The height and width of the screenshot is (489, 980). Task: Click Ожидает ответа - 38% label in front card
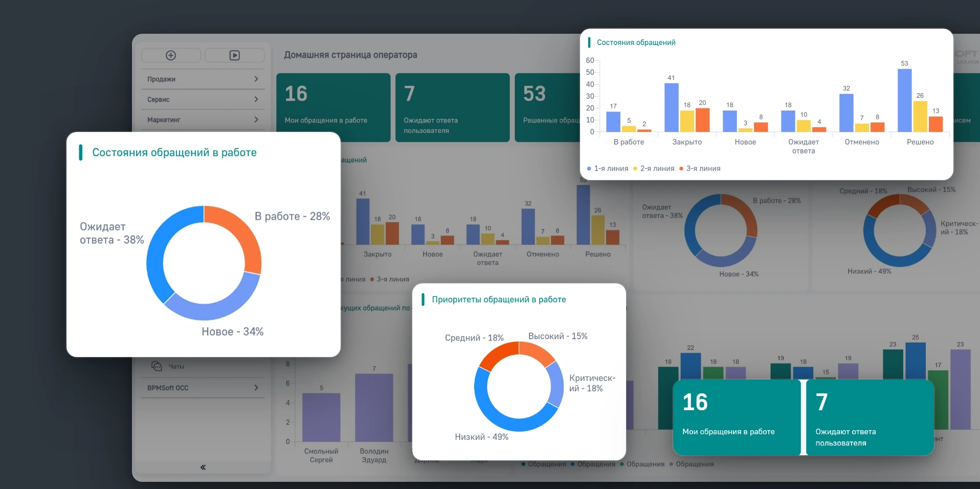click(x=112, y=233)
